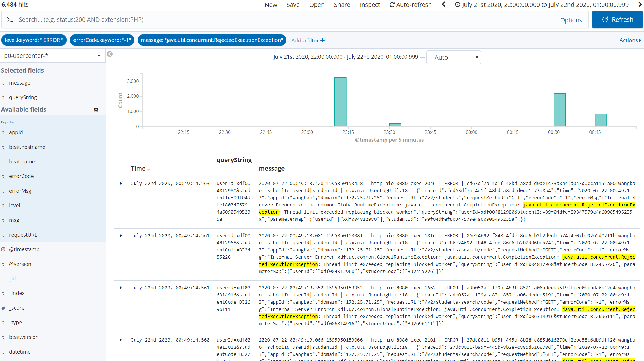This screenshot has height=361, width=644.
Task: Open the Auto interval dropdown
Action: pos(454,57)
